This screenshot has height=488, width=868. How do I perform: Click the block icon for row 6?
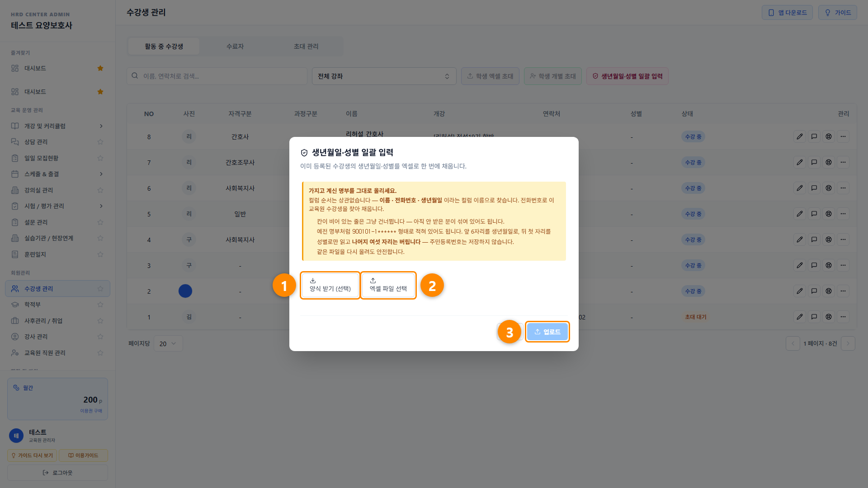tap(829, 188)
